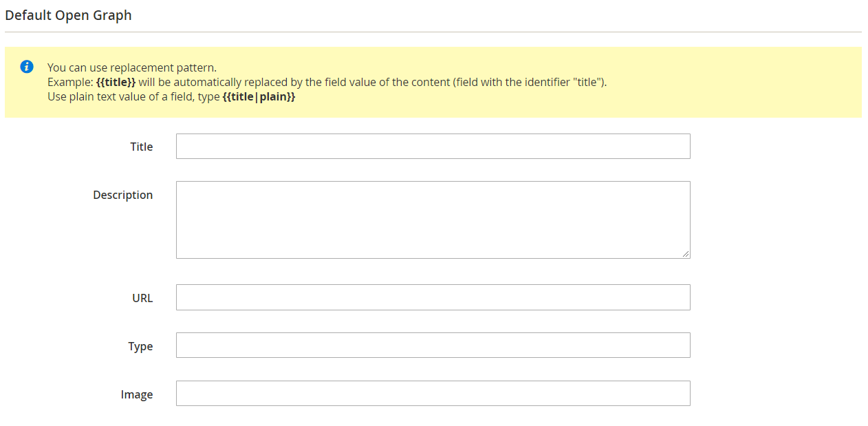Viewport: 868px width, 426px height.
Task: Click the "Default Open Graph" section heading
Action: [68, 15]
